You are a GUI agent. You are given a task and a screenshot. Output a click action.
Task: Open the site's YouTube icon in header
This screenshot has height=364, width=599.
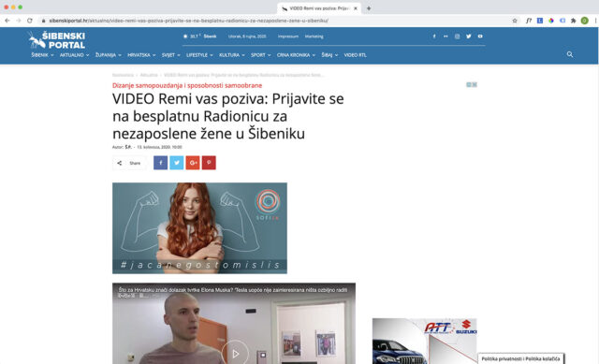tap(480, 36)
